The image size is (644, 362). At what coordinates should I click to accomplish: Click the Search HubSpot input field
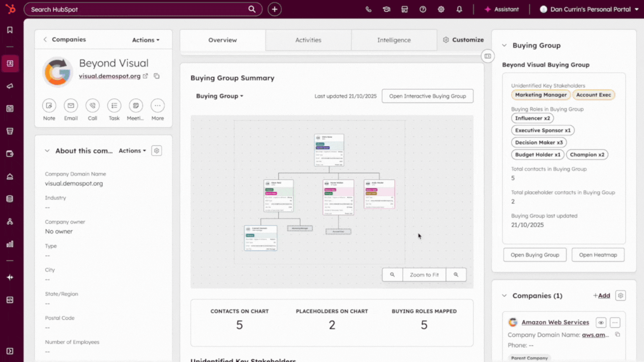138,9
